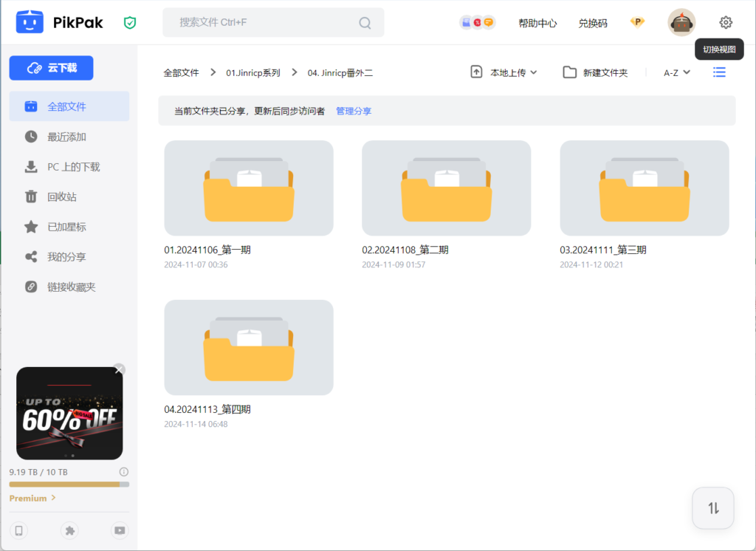Click the premium diamond P icon
Image resolution: width=756 pixels, height=551 pixels.
pos(637,22)
